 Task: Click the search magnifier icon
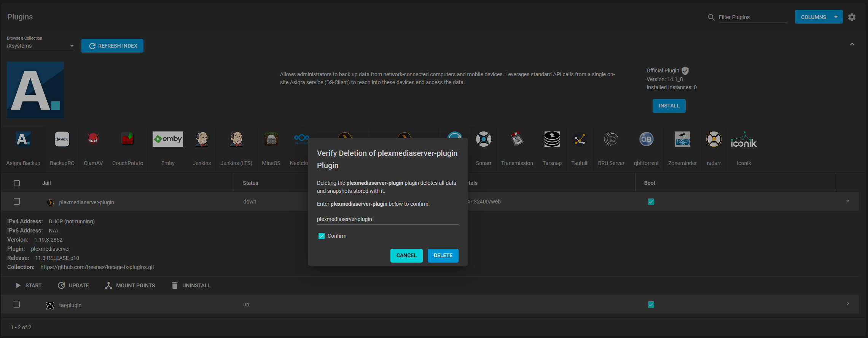pos(711,17)
